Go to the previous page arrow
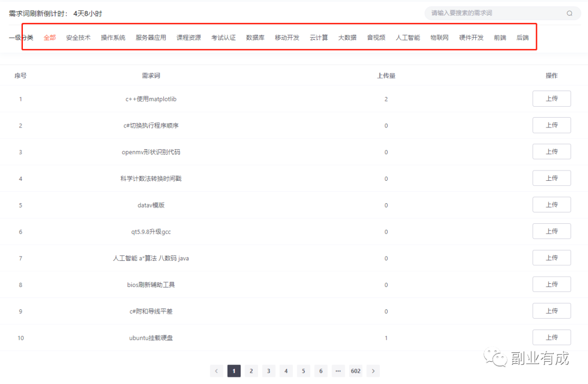The height and width of the screenshot is (384, 588). click(216, 371)
